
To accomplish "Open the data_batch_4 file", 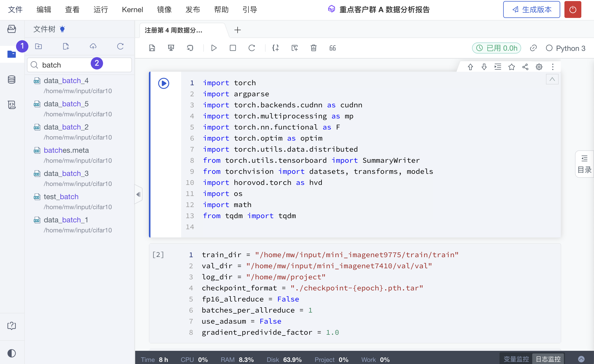I will click(66, 80).
